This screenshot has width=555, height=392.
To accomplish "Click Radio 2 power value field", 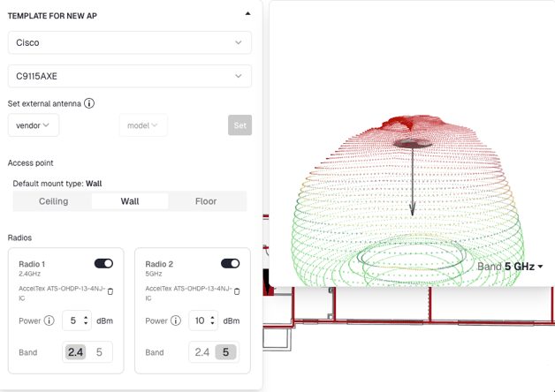I will click(200, 320).
